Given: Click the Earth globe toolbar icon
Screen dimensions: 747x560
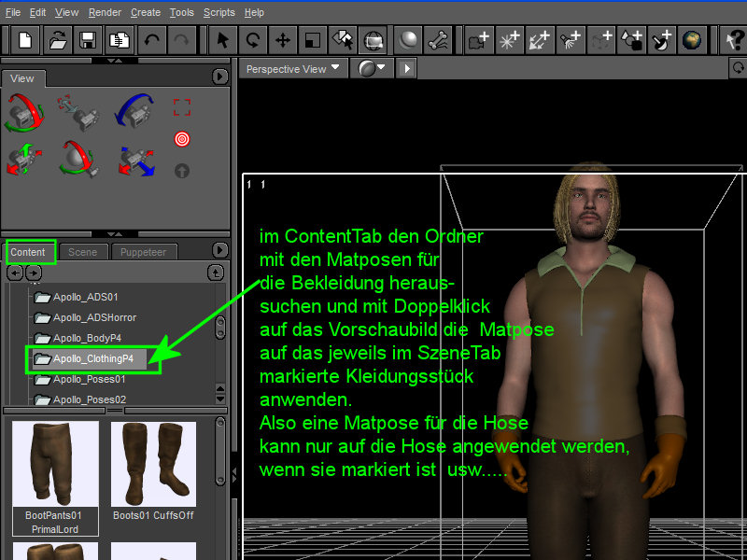Looking at the screenshot, I should point(692,40).
